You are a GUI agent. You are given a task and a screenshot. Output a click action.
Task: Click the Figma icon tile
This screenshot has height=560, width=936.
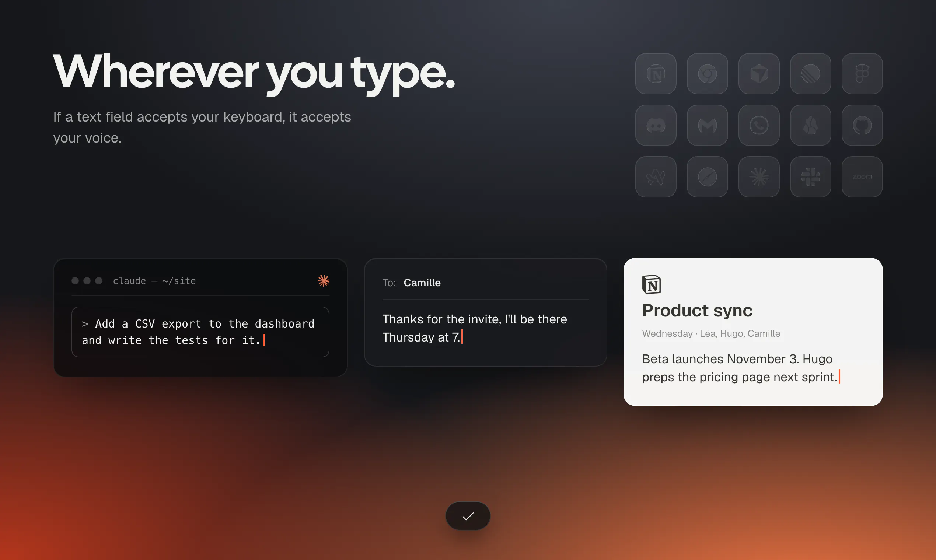pos(862,74)
